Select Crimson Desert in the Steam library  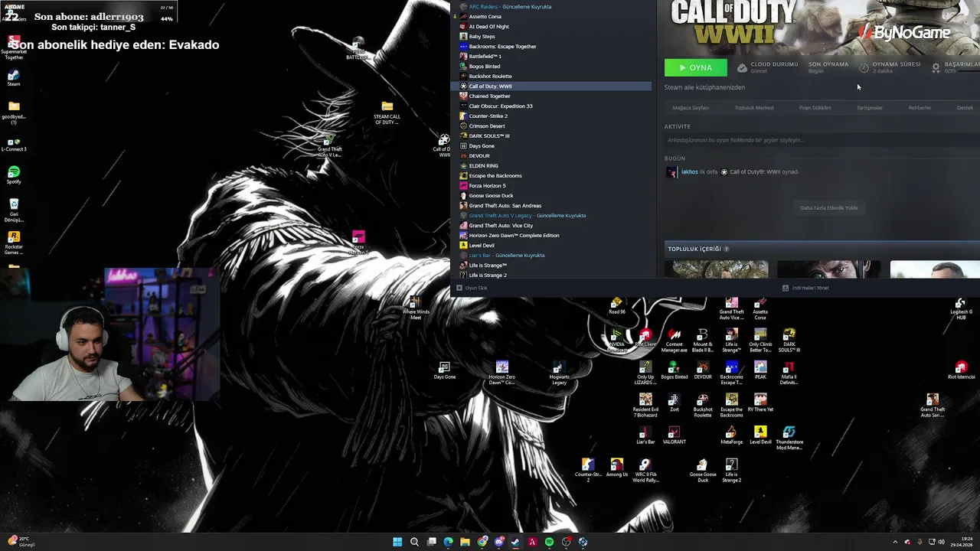coord(554,126)
